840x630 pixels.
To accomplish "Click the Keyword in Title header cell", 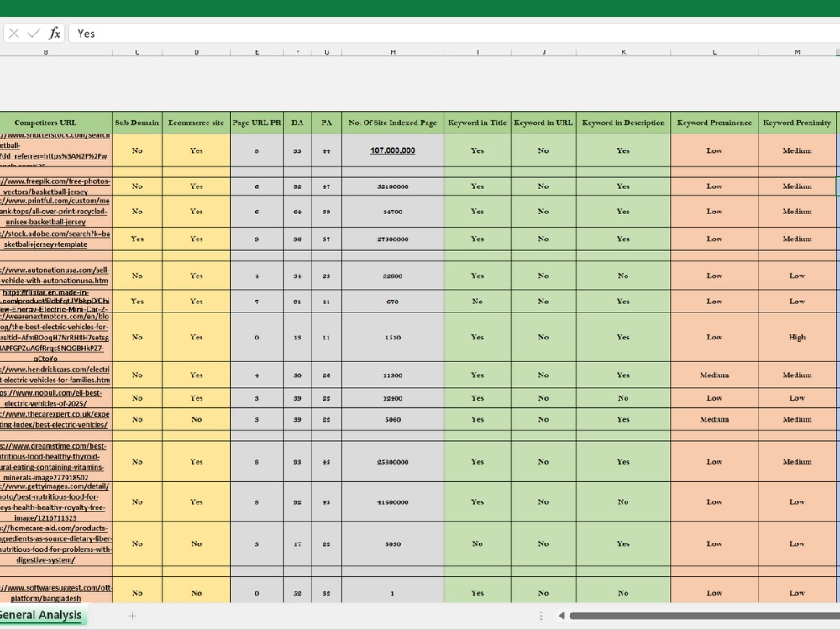I will 477,123.
